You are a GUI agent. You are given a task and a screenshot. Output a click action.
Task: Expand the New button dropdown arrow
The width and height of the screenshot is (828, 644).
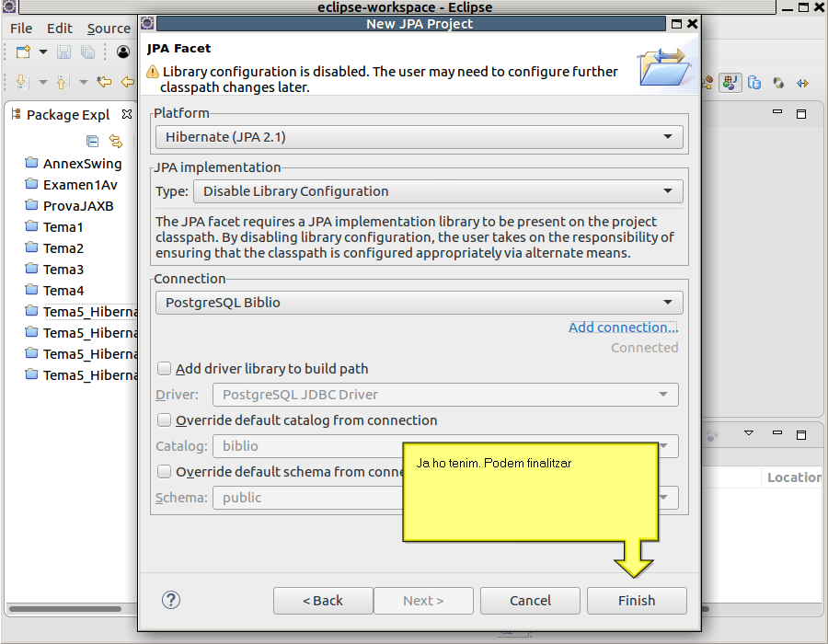[x=43, y=52]
